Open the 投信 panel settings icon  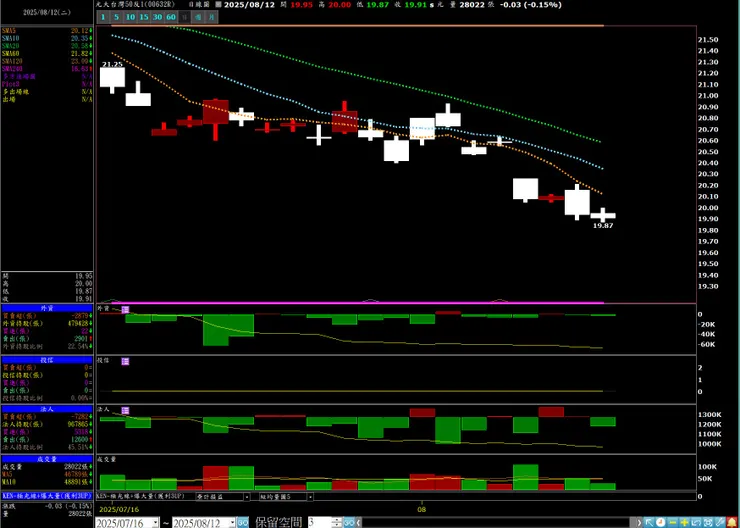click(x=126, y=361)
